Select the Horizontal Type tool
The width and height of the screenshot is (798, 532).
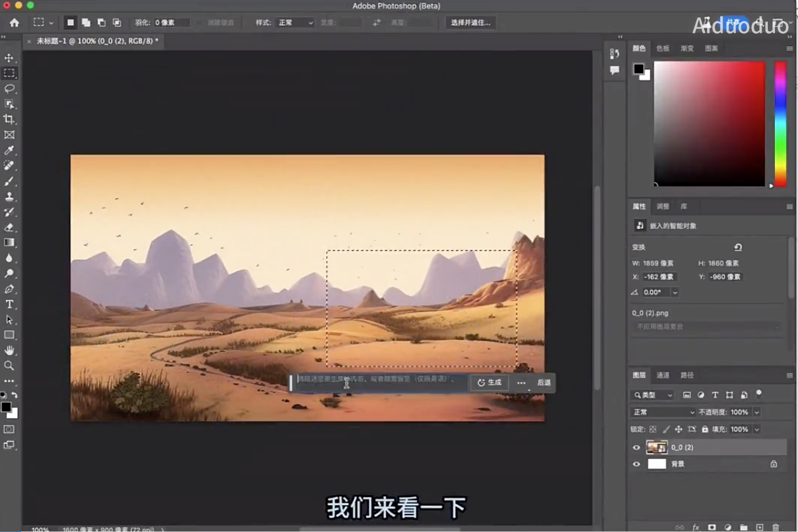[x=9, y=304]
